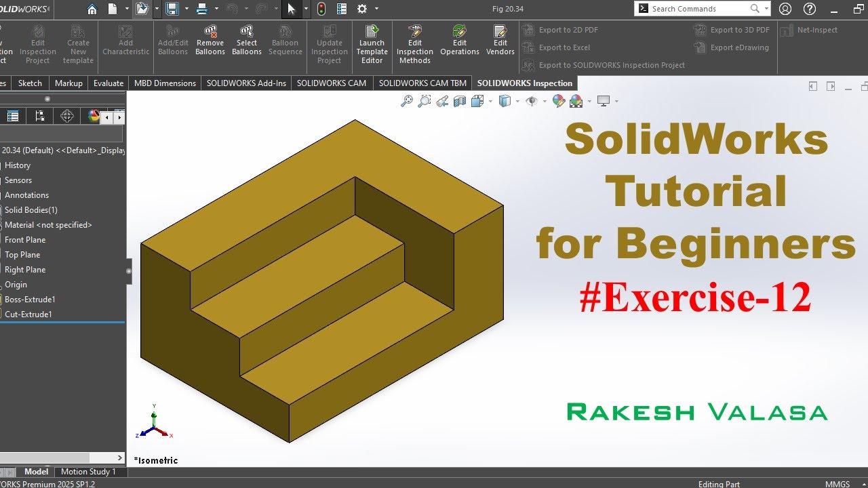Screen dimensions: 868x488
Task: Toggle Hide/Show Items eye icon
Action: 532,101
